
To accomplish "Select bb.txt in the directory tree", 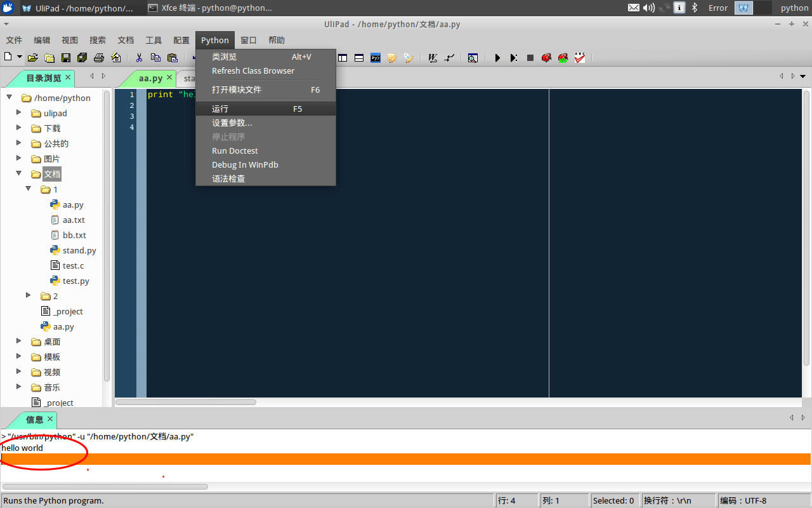I will [74, 235].
